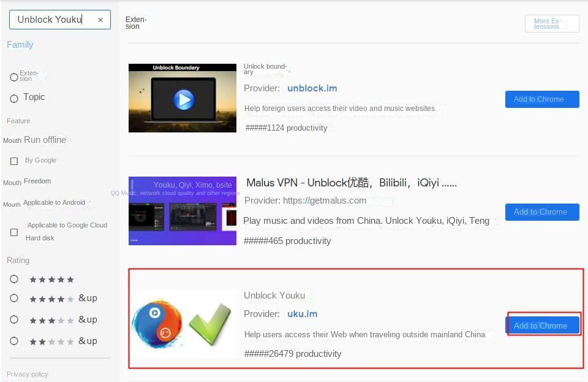This screenshot has height=382, width=588.
Task: Open the Malus VPN purple thumbnail
Action: click(x=183, y=211)
